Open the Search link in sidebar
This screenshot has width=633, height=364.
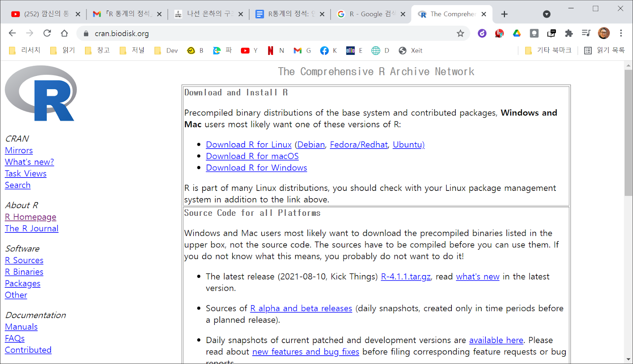pyautogui.click(x=17, y=185)
